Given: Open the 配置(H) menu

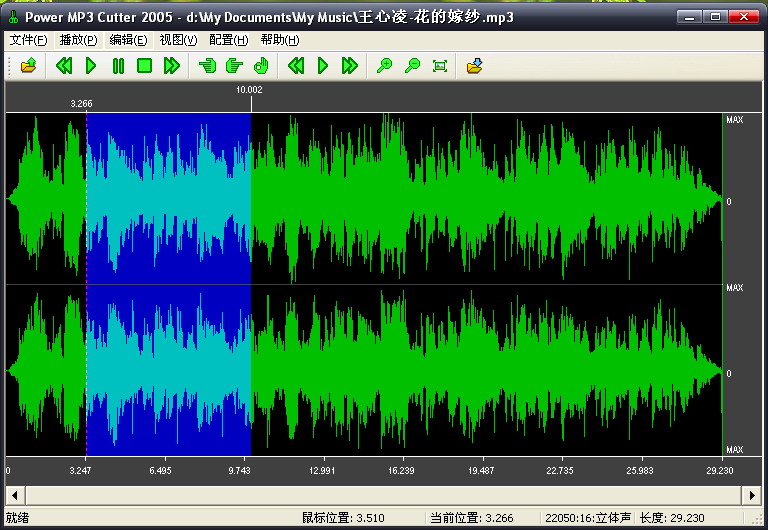Looking at the screenshot, I should 228,40.
